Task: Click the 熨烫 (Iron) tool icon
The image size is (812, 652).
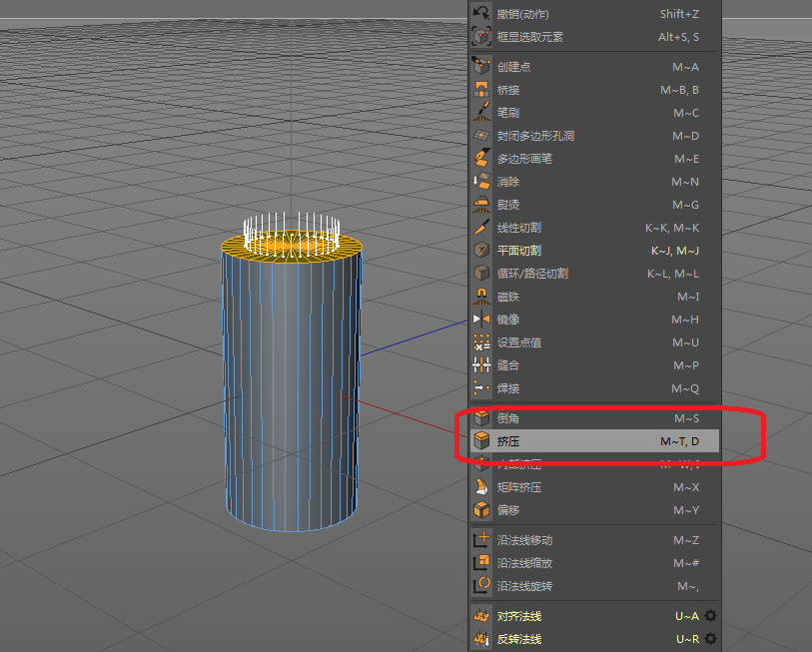Action: point(481,205)
